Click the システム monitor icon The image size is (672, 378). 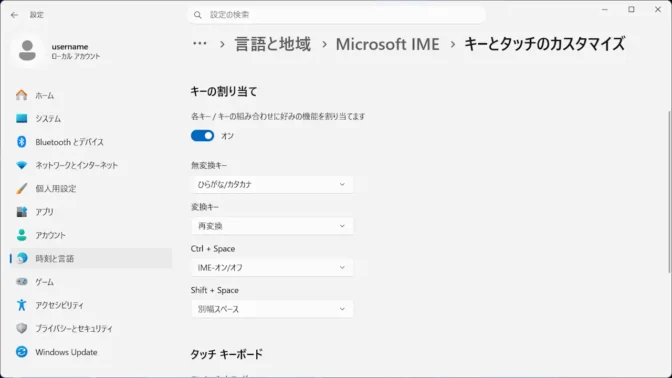(x=21, y=118)
